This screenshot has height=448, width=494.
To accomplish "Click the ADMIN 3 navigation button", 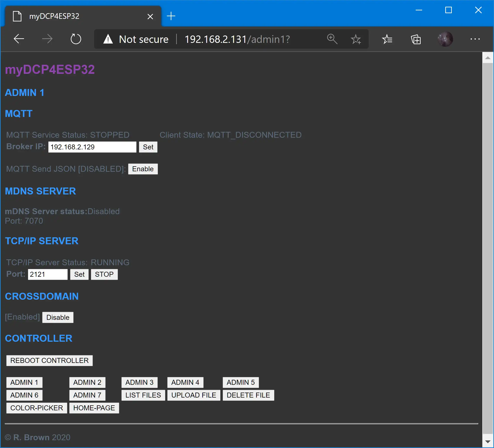I will pyautogui.click(x=139, y=382).
